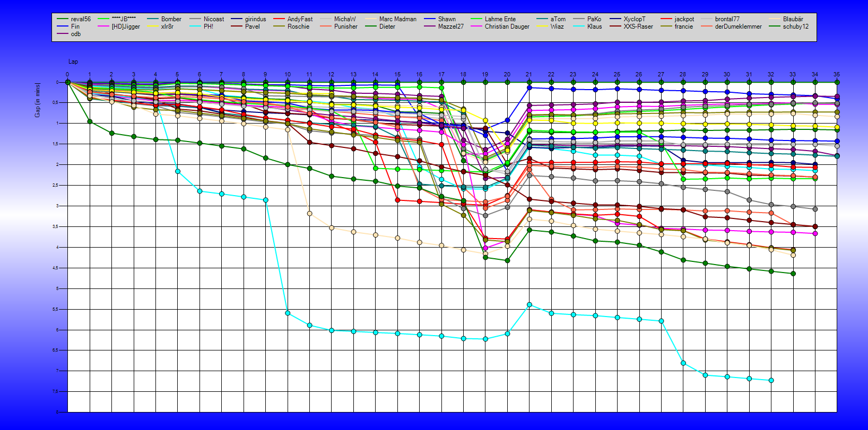
Task: Click lowest dark green point at lap 33
Action: [x=793, y=274]
